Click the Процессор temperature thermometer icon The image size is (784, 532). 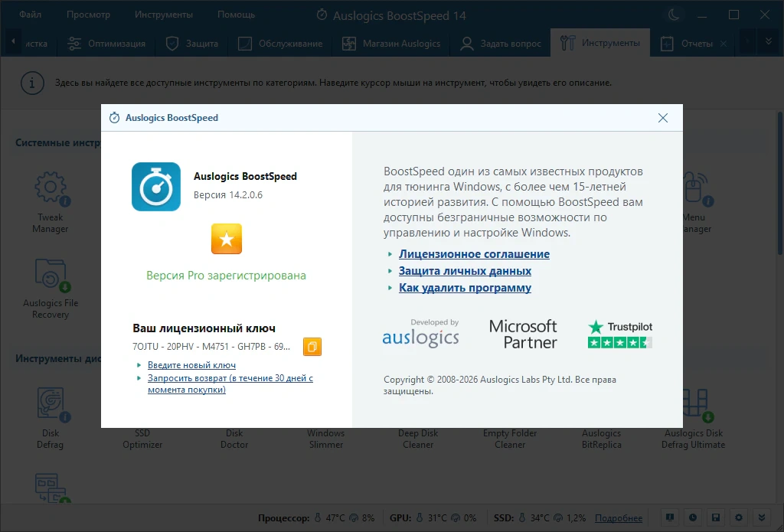[317, 518]
